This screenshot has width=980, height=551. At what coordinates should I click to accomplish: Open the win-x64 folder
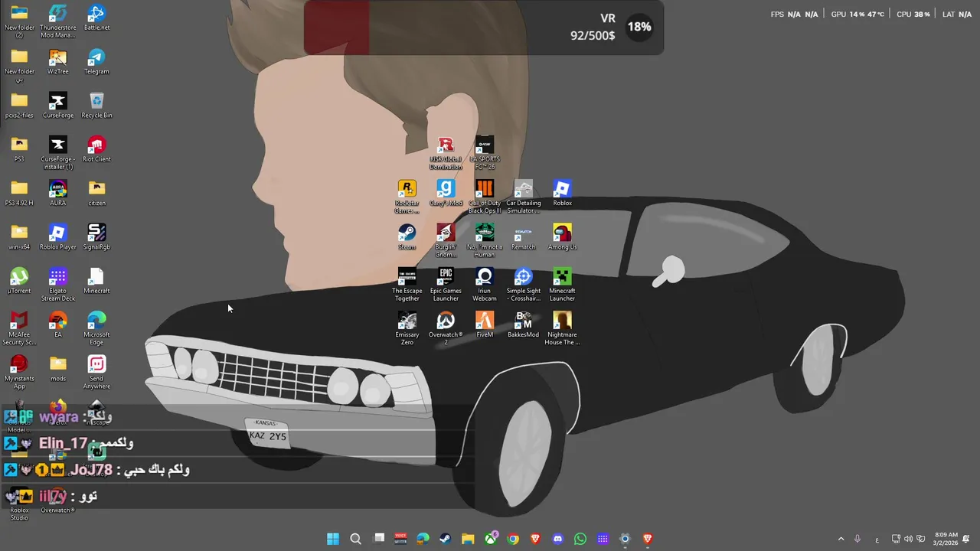pyautogui.click(x=19, y=236)
